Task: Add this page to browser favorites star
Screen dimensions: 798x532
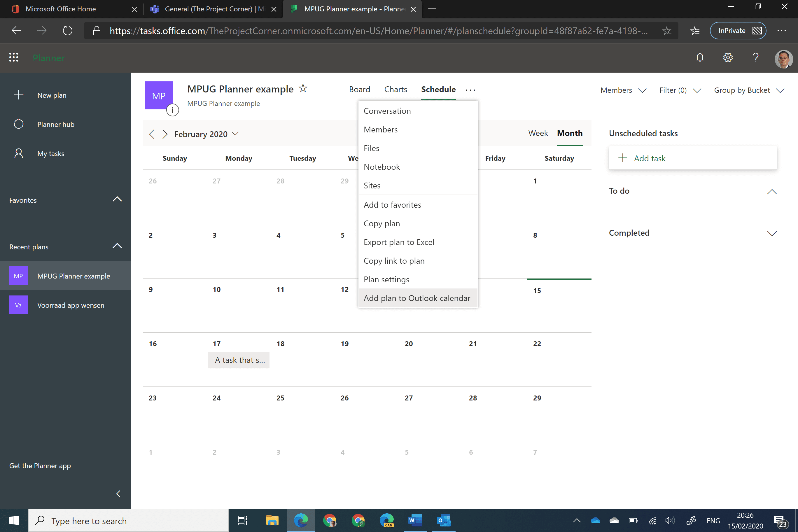Action: pos(667,31)
